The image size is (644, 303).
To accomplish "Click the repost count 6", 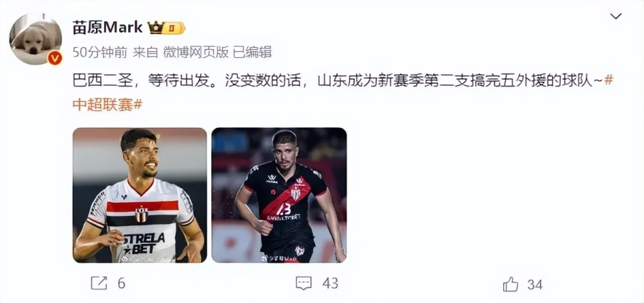I will tap(121, 284).
